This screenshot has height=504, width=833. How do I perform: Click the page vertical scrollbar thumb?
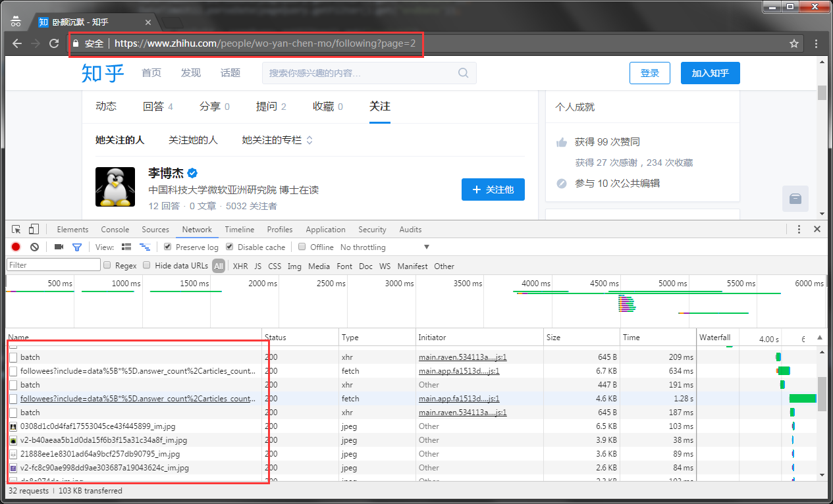click(822, 91)
